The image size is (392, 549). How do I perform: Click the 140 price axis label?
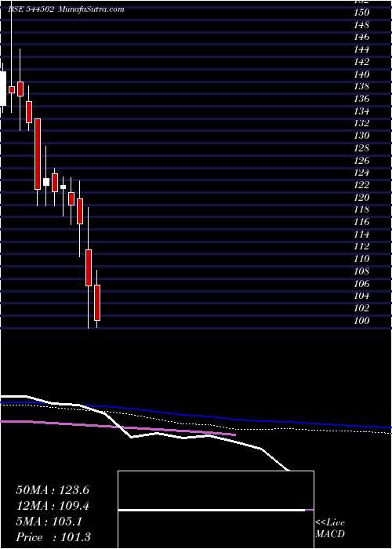[x=361, y=75]
